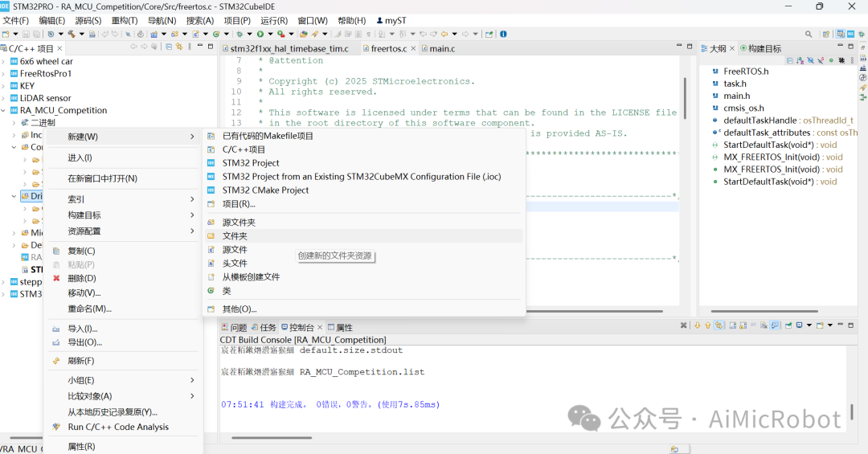Click the Save icon in main toolbar

coord(26,34)
